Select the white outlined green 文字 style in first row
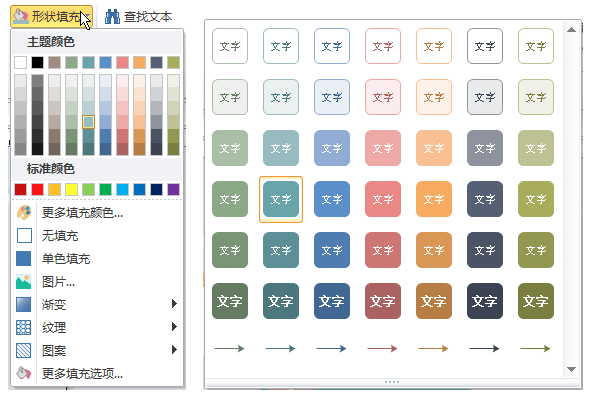This screenshot has width=600, height=400. point(230,46)
